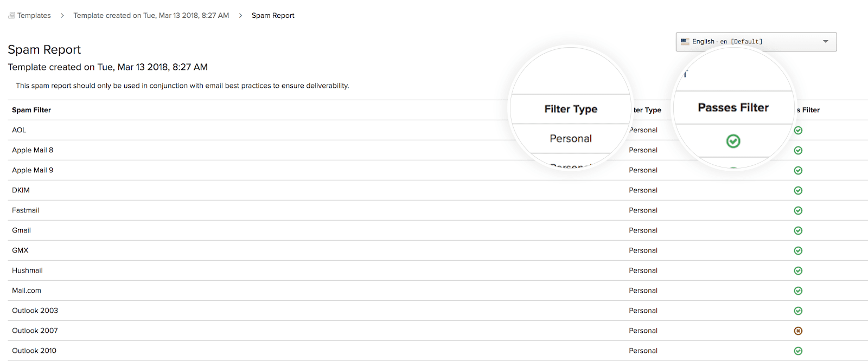Click the pass checkmark for Fastmail
The image size is (868, 361).
(x=798, y=210)
